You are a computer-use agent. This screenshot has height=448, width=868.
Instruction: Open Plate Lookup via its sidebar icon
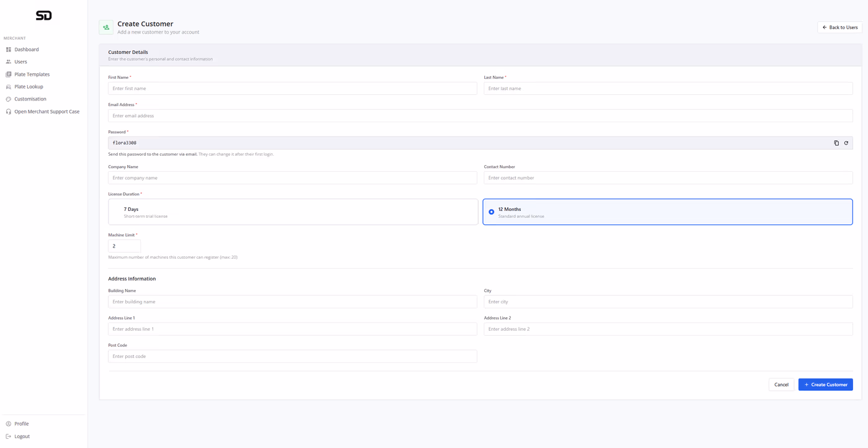point(7,86)
